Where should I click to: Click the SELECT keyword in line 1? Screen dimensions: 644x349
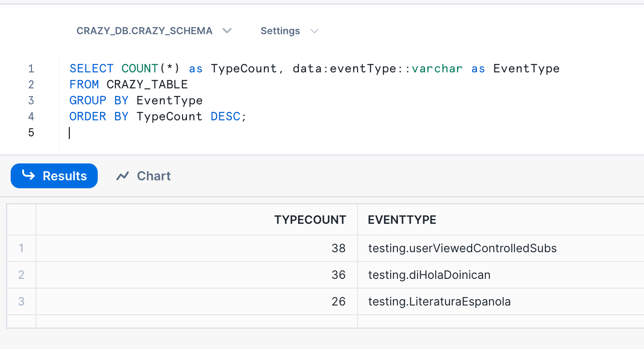click(x=91, y=69)
